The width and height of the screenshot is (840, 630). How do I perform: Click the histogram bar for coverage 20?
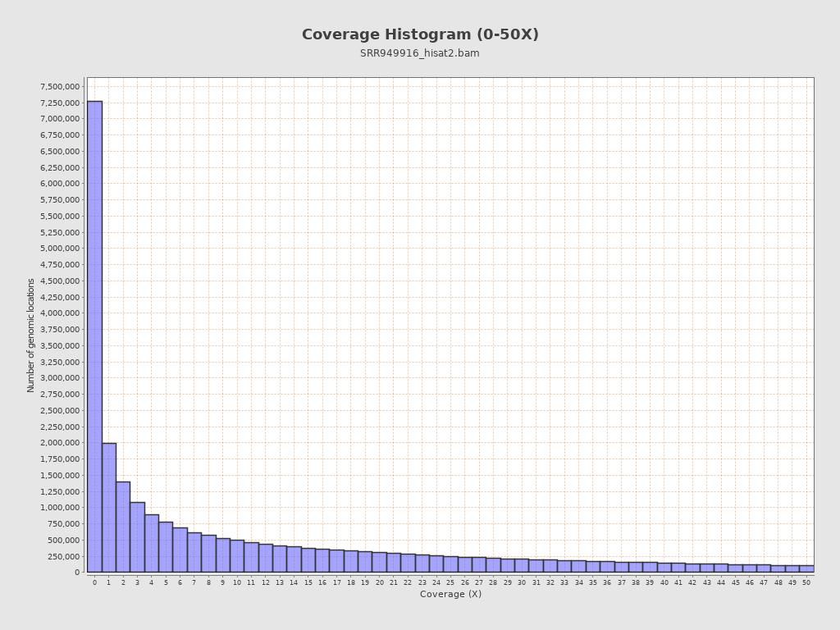(x=379, y=562)
